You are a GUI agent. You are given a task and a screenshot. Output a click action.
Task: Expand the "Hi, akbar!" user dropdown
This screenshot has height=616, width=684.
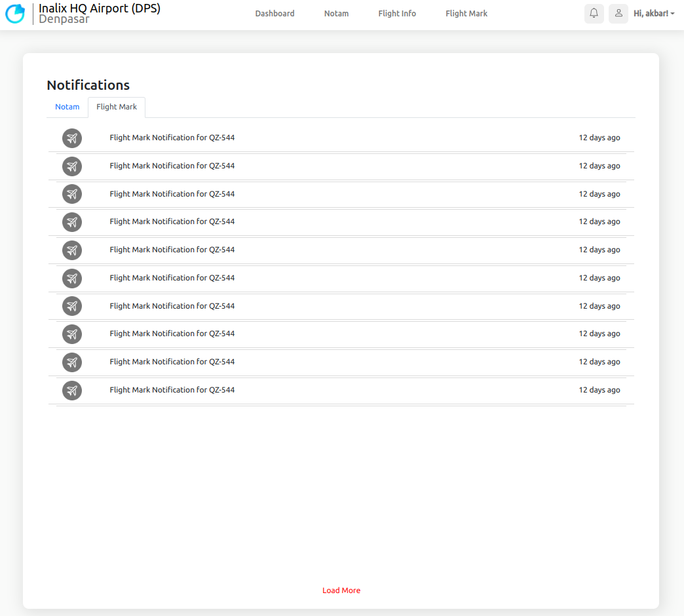pyautogui.click(x=654, y=14)
